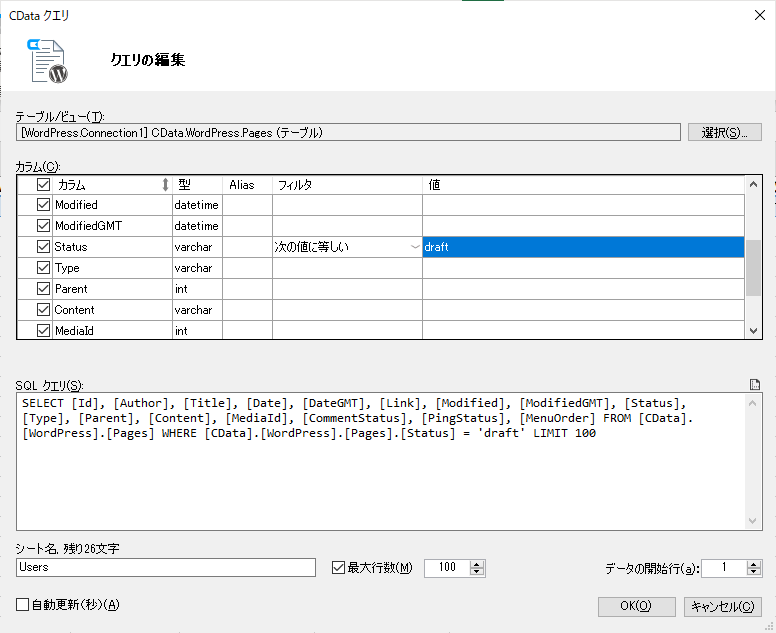Click the columns grid scroll down arrow

click(753, 331)
